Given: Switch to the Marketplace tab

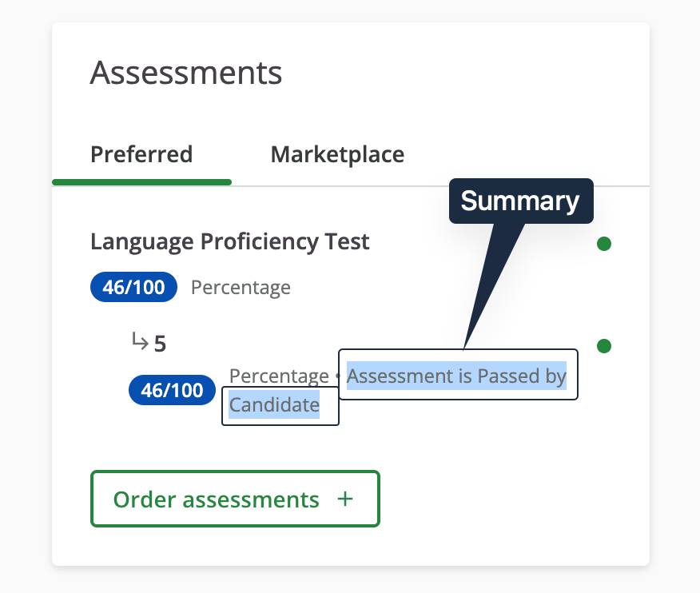Looking at the screenshot, I should [x=337, y=154].
